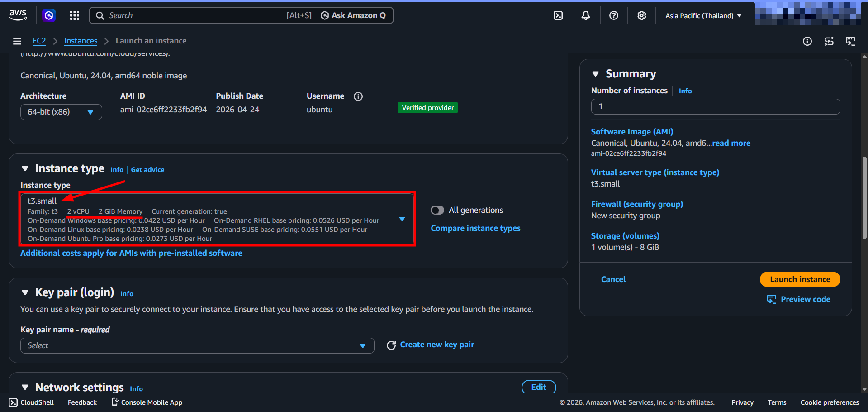Image resolution: width=868 pixels, height=412 pixels.
Task: Click the split view layout icon
Action: coord(829,41)
